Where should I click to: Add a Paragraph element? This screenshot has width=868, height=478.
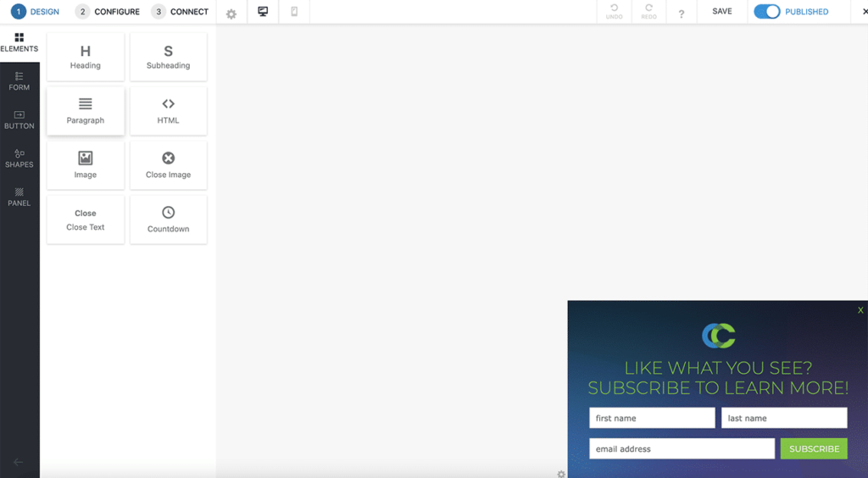click(x=86, y=111)
